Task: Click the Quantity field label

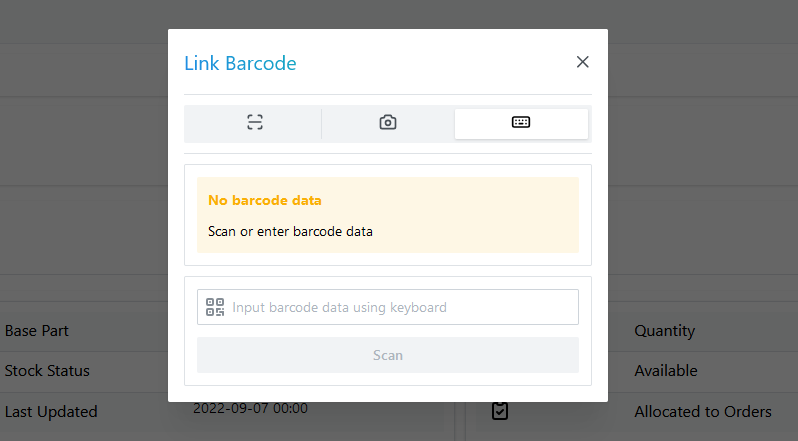Action: [x=664, y=331]
